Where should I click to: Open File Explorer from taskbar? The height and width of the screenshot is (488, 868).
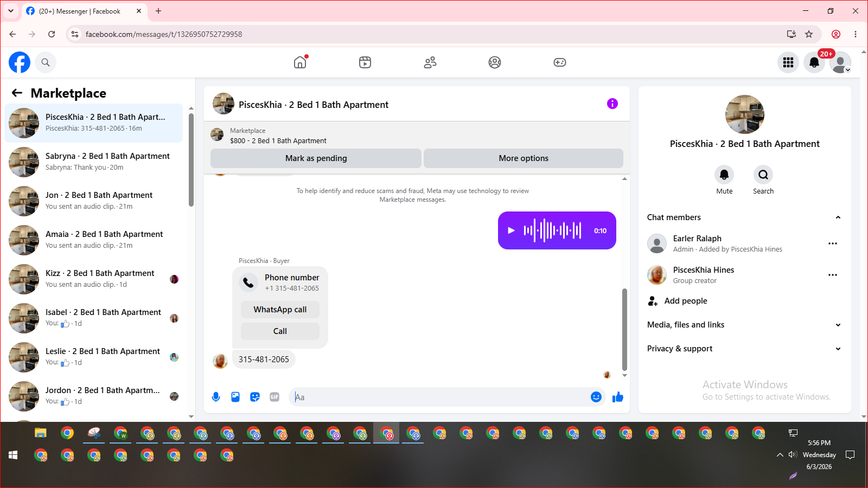(x=41, y=433)
